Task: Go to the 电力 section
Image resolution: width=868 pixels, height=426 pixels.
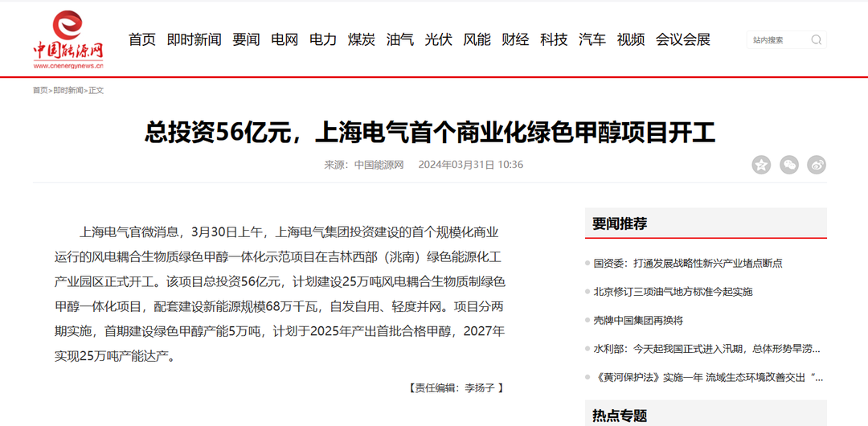Action: tap(323, 39)
